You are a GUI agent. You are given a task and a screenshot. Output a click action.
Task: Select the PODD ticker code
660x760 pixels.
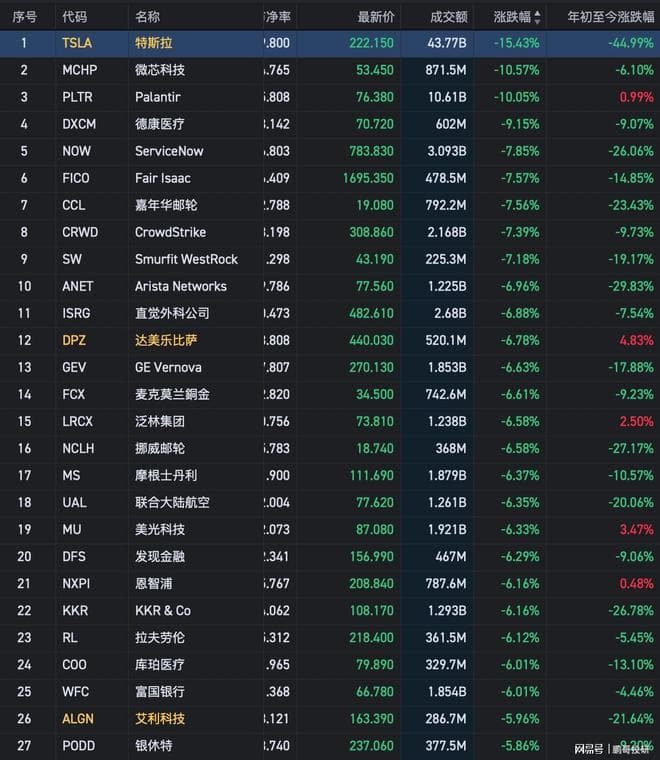[79, 746]
